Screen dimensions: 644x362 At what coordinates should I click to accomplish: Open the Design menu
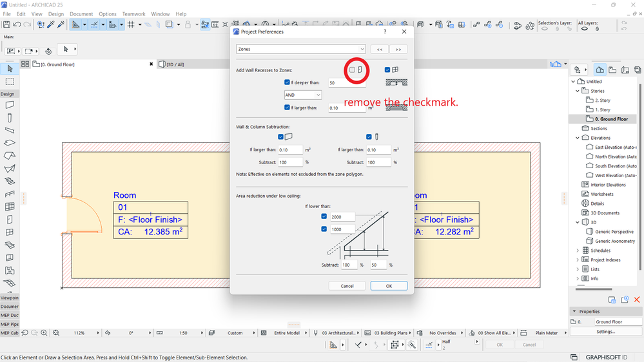pyautogui.click(x=56, y=14)
